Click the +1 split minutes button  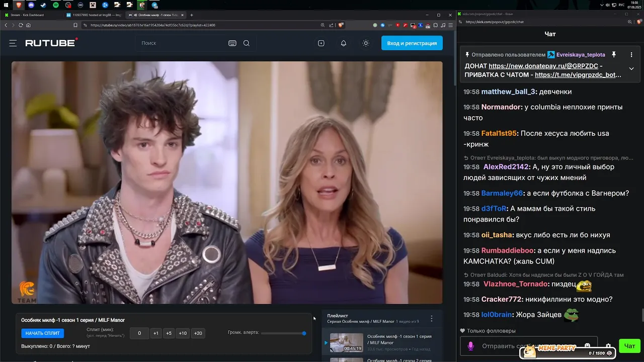click(156, 333)
